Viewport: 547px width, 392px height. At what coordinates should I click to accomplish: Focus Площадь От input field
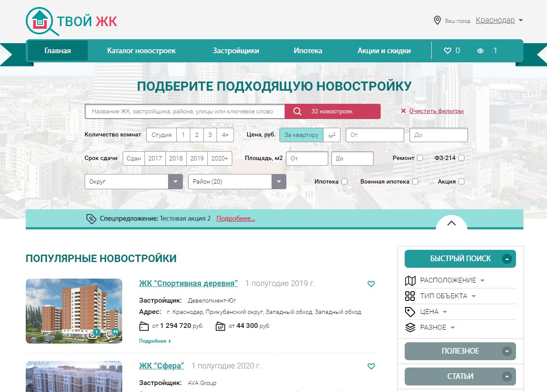point(307,158)
